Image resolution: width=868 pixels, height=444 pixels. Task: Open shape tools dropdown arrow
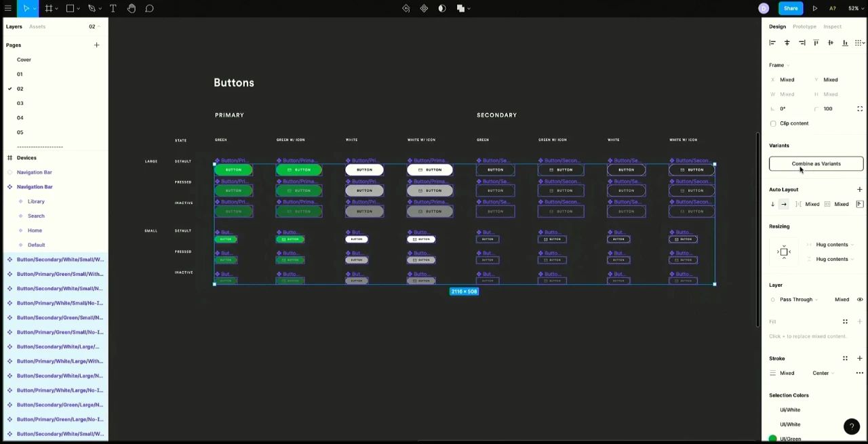(x=79, y=8)
